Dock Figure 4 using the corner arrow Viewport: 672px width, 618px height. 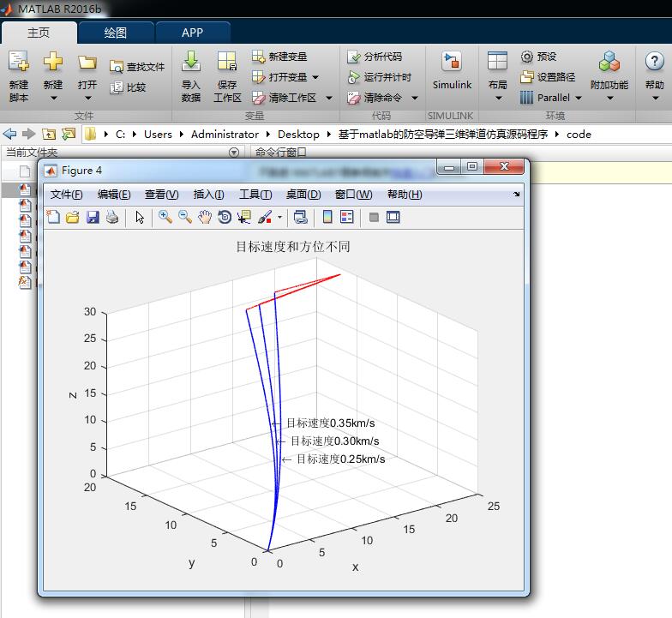point(516,194)
